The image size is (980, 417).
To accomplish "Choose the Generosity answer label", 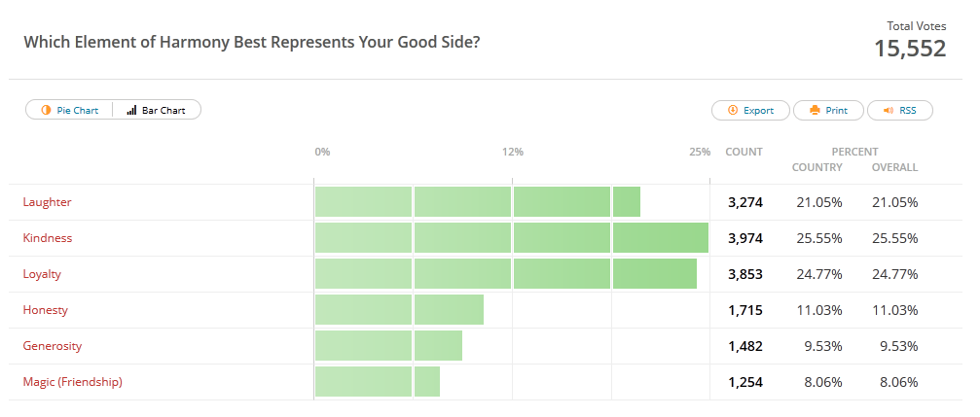I will pyautogui.click(x=53, y=346).
